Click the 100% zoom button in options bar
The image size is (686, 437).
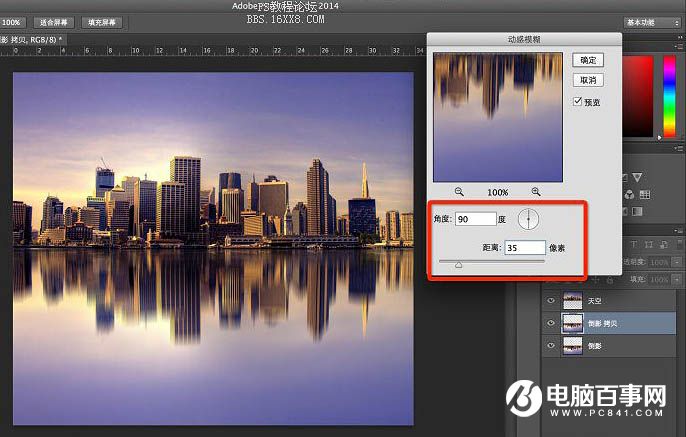[11, 22]
